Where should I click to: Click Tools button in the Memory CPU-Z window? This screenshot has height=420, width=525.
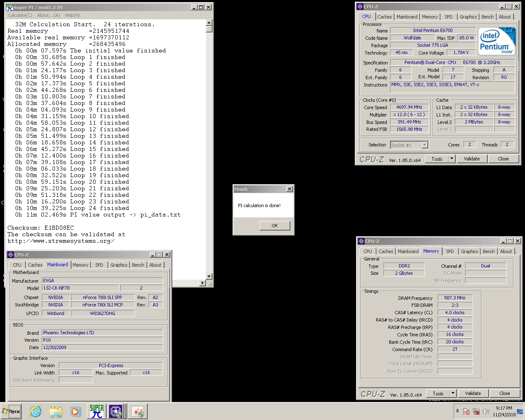click(438, 393)
